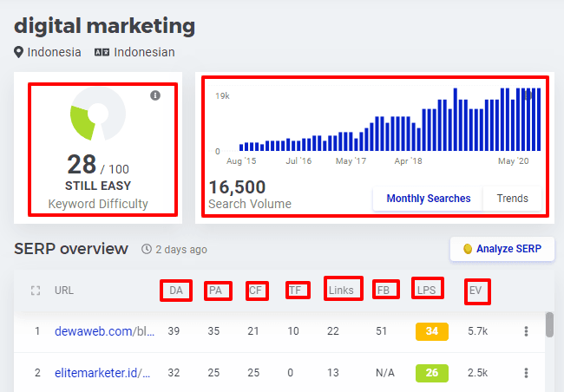Click the language icon beside Indonesian
564x392 pixels.
click(102, 52)
